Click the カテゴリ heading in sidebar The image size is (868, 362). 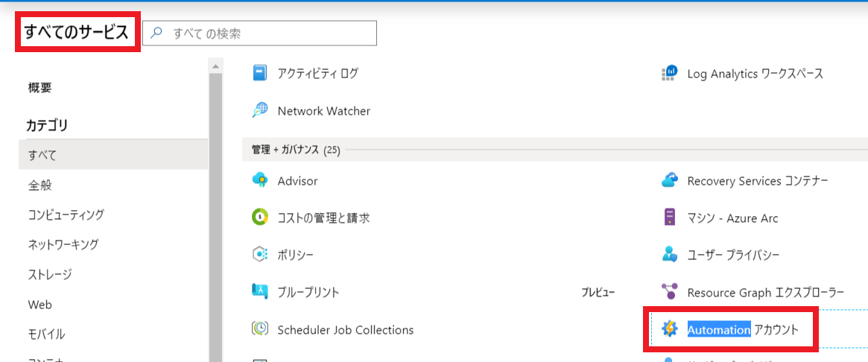[x=47, y=125]
